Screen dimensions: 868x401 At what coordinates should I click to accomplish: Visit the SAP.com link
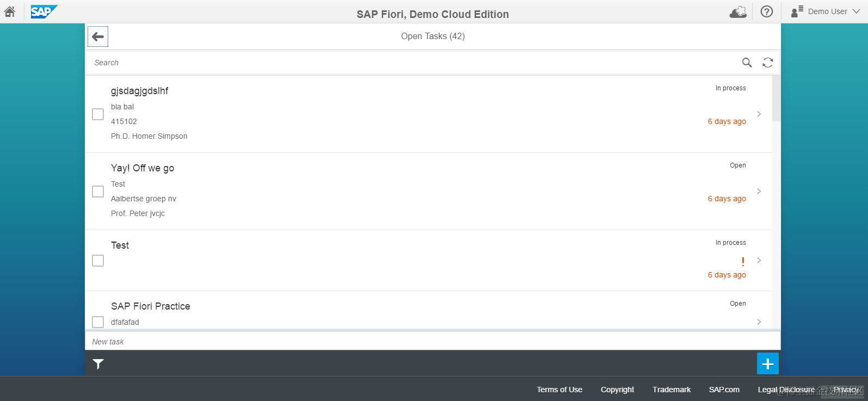724,390
